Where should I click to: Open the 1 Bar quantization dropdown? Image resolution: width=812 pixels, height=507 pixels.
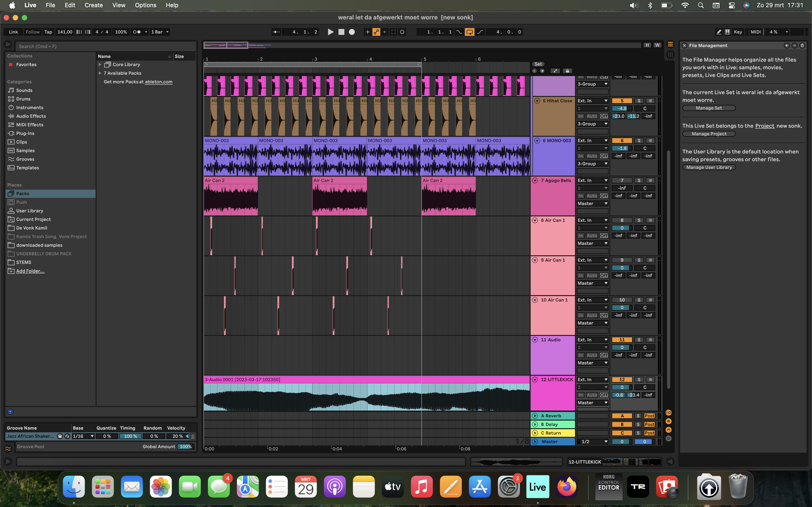point(159,32)
